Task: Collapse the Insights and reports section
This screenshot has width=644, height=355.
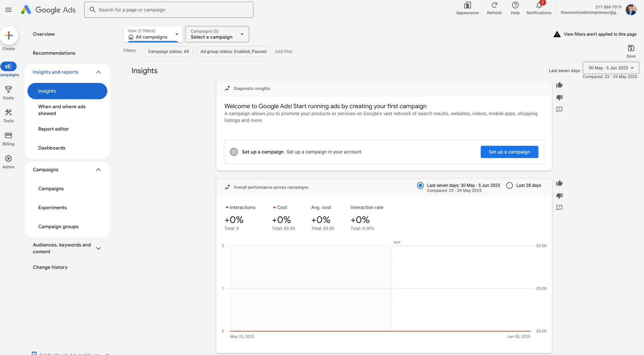Action: (x=99, y=72)
